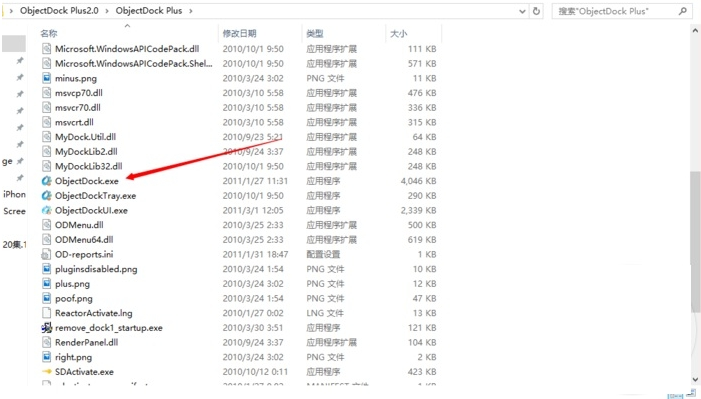701x399 pixels.
Task: Select the SDActivate.exe file name
Action: coord(84,372)
